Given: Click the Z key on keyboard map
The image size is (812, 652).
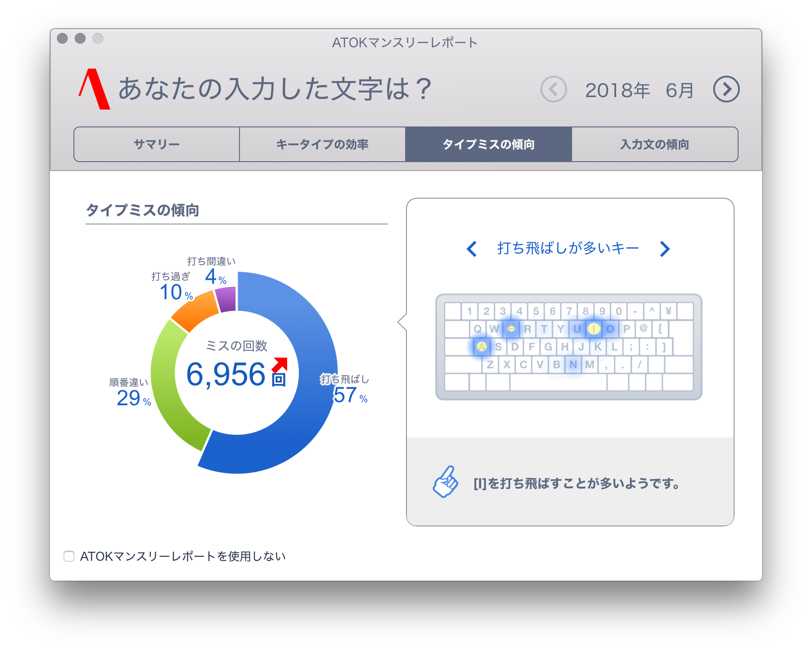Looking at the screenshot, I should click(x=490, y=364).
